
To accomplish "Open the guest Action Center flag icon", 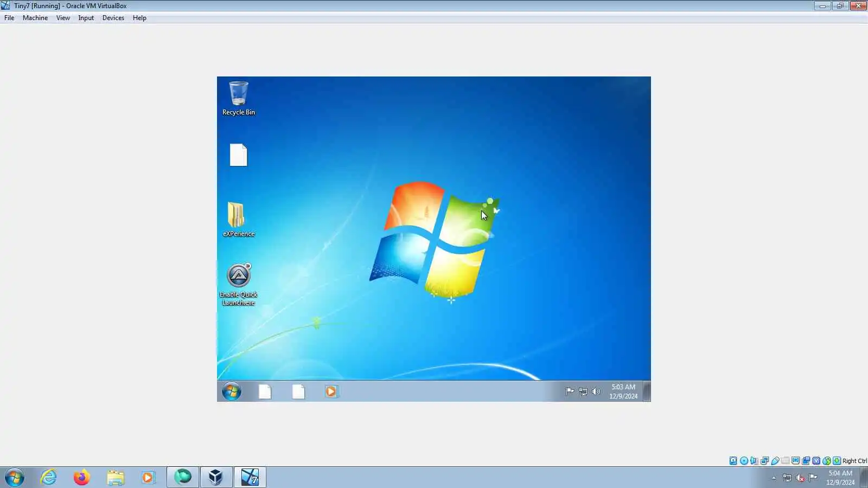I will click(570, 391).
